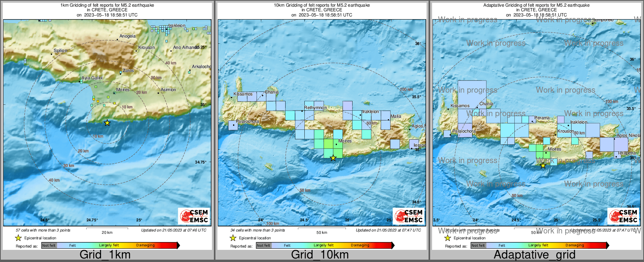Click the legend star icon in the Grid_10km panel

click(x=233, y=238)
